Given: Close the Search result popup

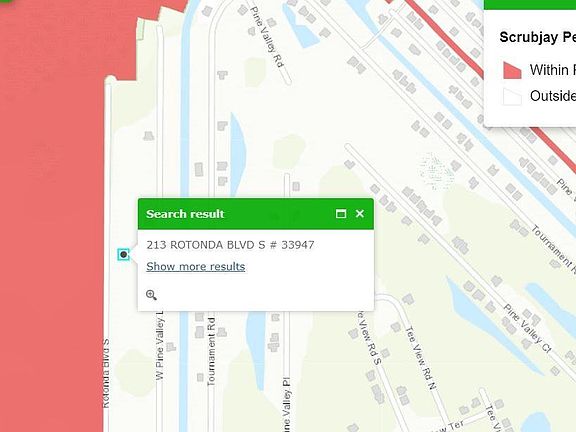Looking at the screenshot, I should (360, 213).
